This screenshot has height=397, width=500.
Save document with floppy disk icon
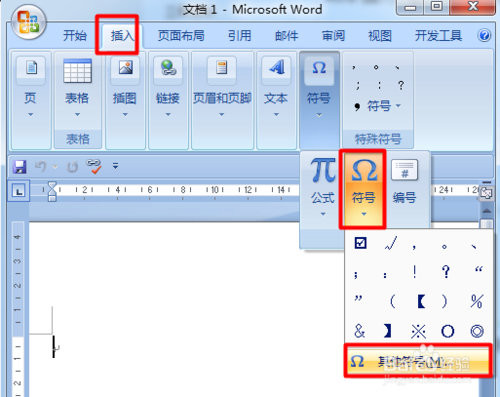pyautogui.click(x=20, y=167)
